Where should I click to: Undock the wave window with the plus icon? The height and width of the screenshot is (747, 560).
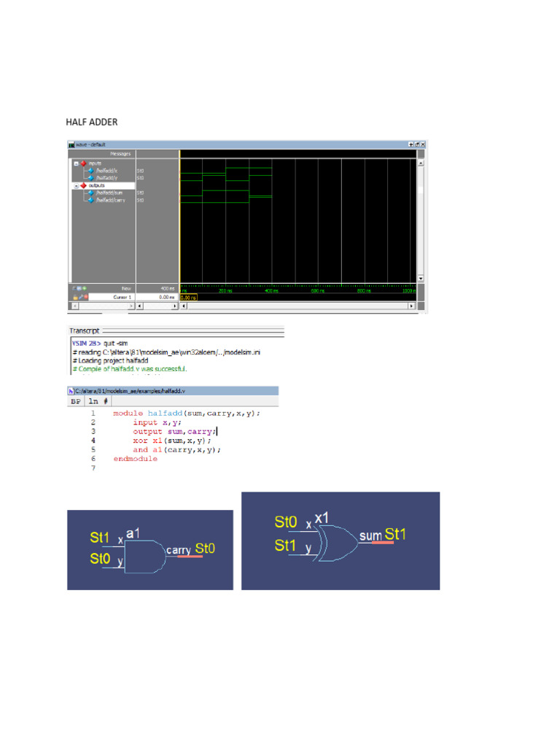(x=411, y=144)
